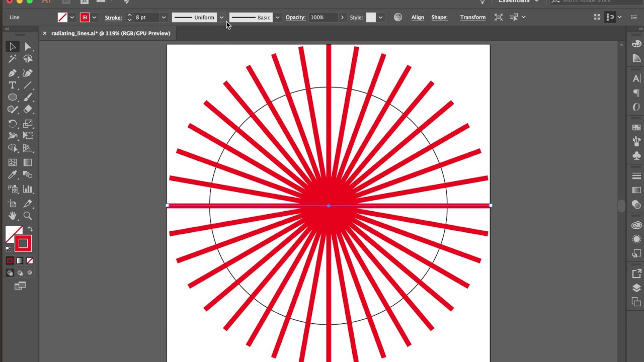Choose the Artboard tool
This screenshot has height=362, width=644.
coord(13,204)
